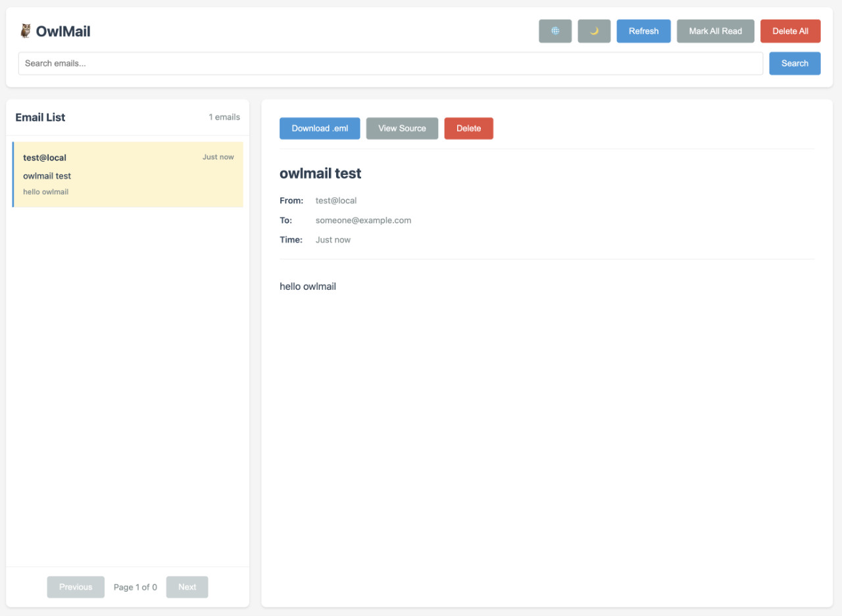
Task: Click the blue Search button
Action: [x=795, y=64]
